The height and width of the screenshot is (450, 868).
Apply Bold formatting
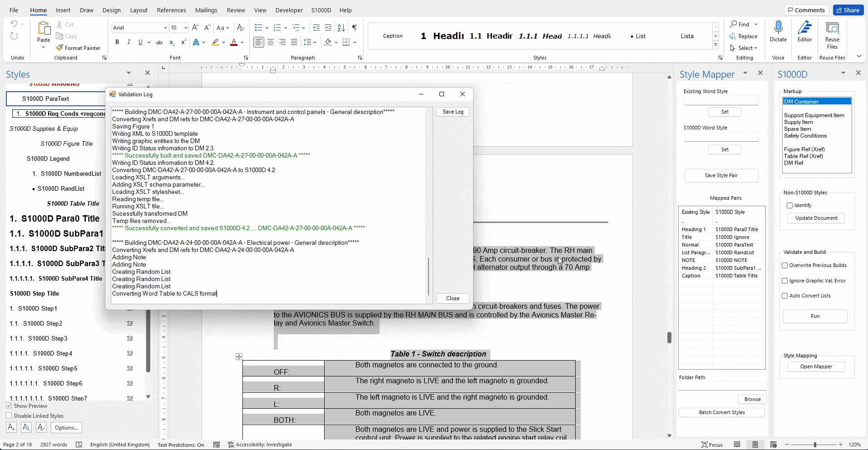[117, 42]
